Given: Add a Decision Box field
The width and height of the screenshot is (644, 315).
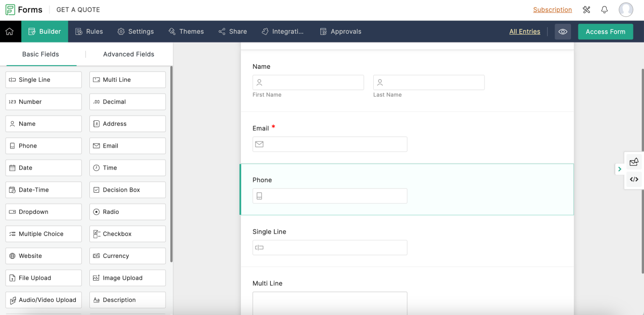Looking at the screenshot, I should [127, 190].
